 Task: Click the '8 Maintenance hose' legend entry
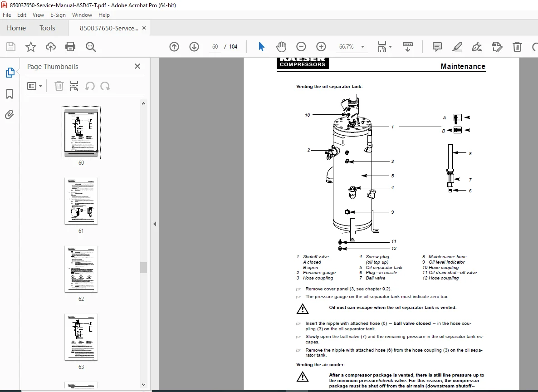[x=445, y=256]
